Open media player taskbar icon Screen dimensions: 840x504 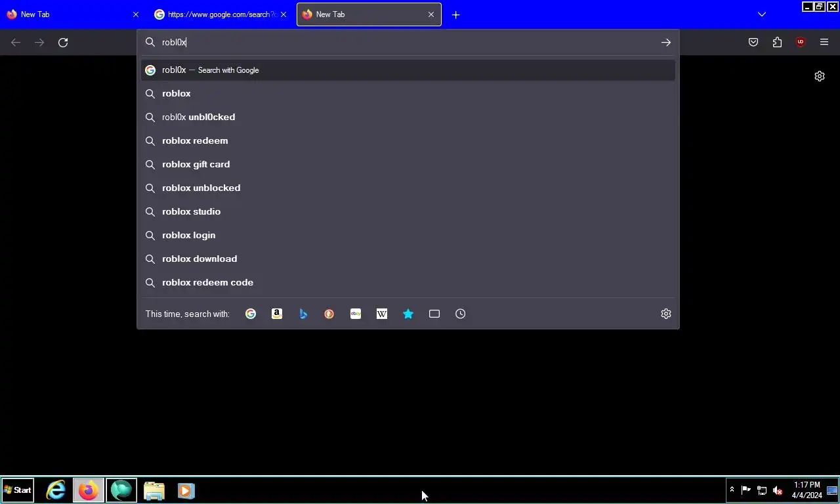pyautogui.click(x=186, y=490)
